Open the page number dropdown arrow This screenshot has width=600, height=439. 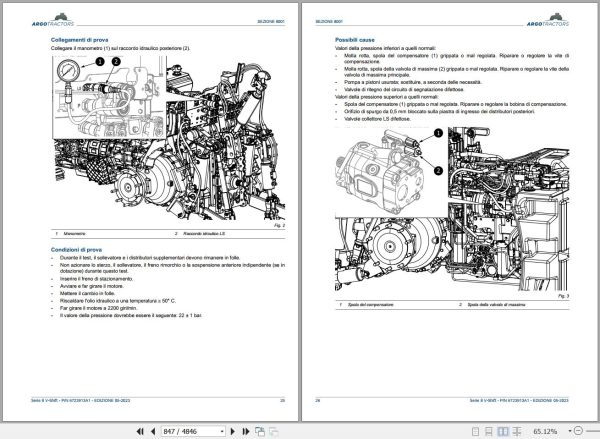click(222, 431)
